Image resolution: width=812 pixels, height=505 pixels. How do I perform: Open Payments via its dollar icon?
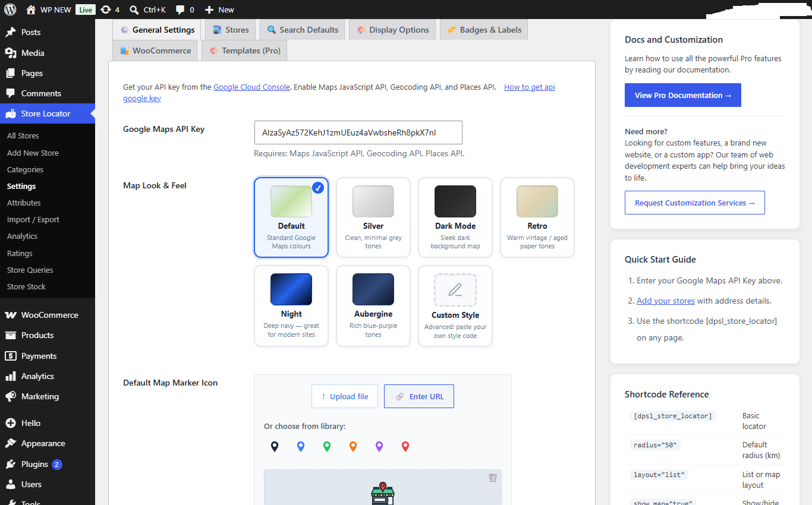(x=11, y=356)
